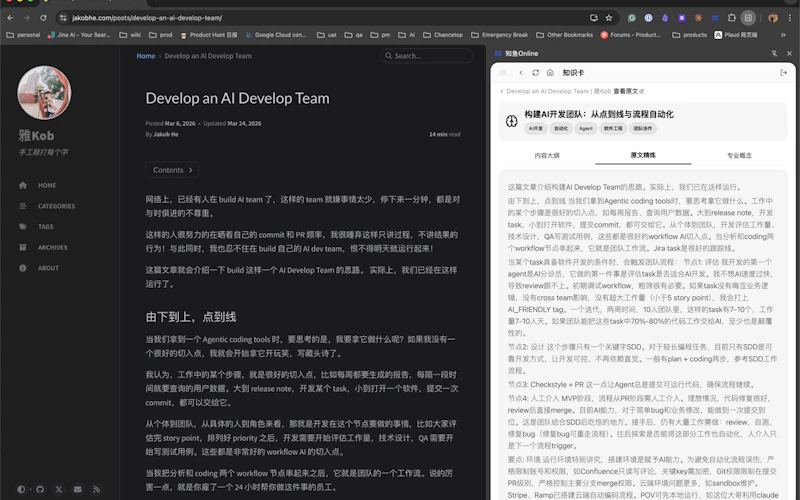Click the RSS feed icon in the blog sidebar

96,489
